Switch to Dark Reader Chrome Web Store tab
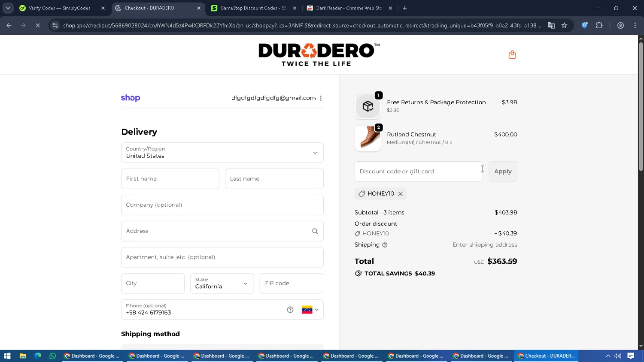Viewport: 644px width, 362px height. point(349,8)
